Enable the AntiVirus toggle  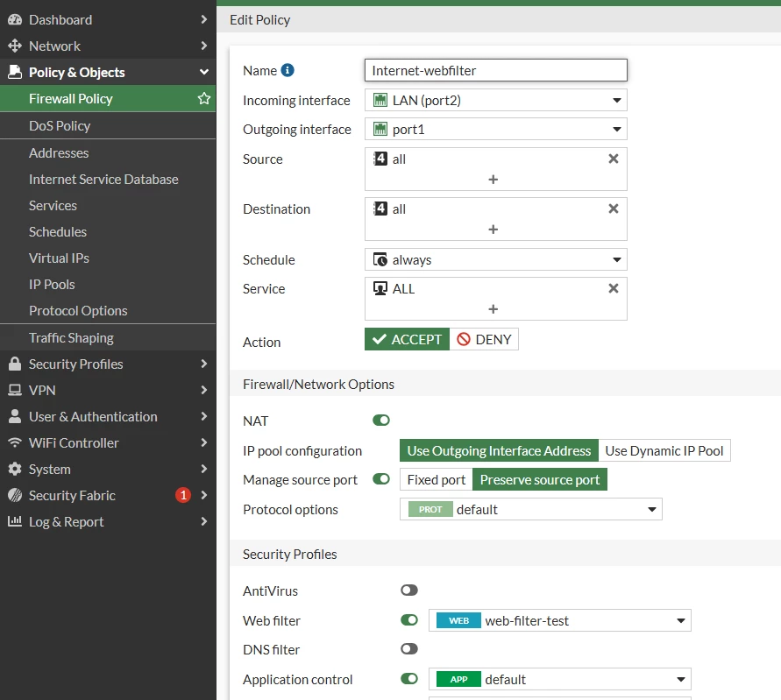[x=409, y=590]
